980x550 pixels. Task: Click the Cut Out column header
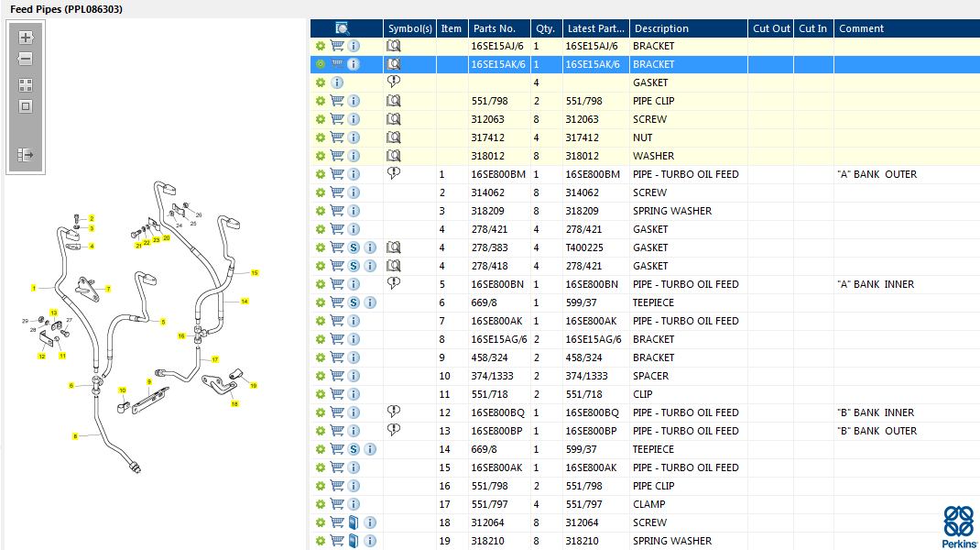tap(771, 28)
